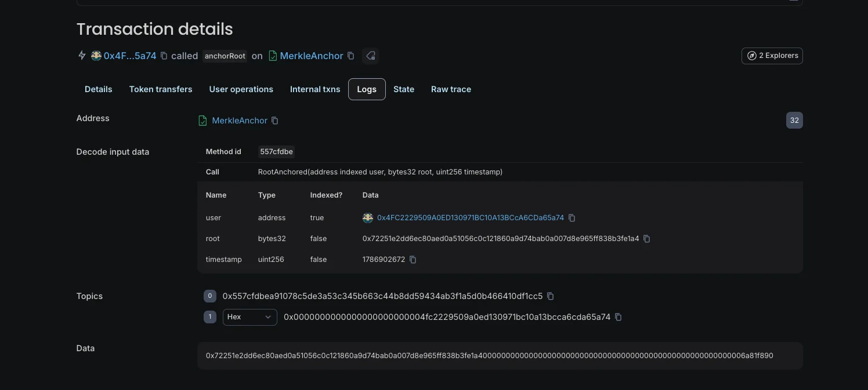The width and height of the screenshot is (868, 390).
Task: Click contract file icon before MerkleAnchor header
Action: click(x=273, y=56)
